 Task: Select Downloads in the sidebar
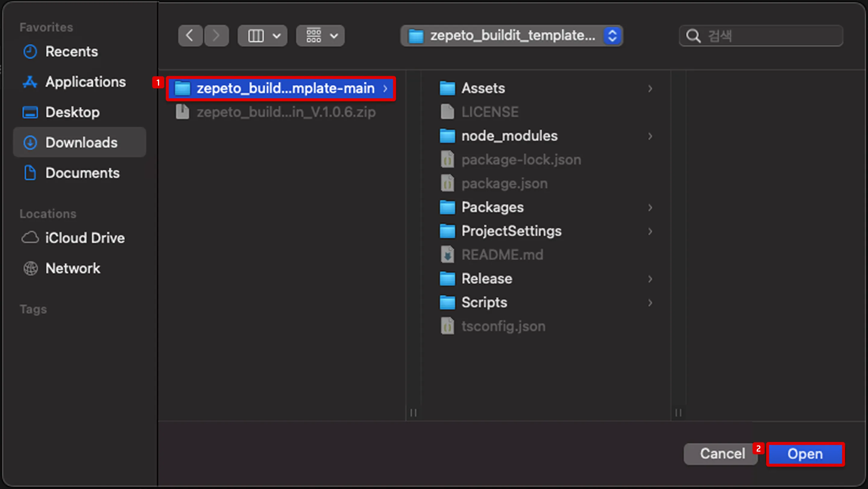coord(80,142)
